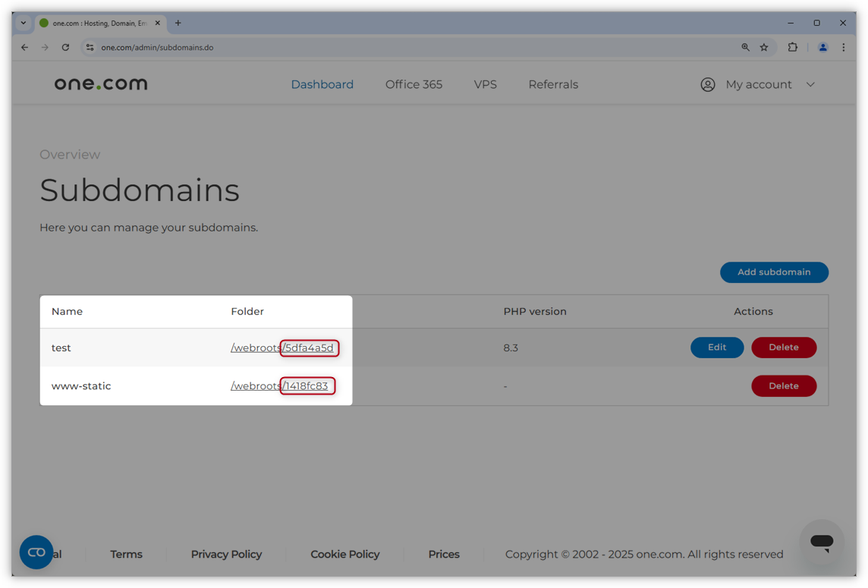Click the address bar URL field
868x588 pixels.
click(x=379, y=47)
